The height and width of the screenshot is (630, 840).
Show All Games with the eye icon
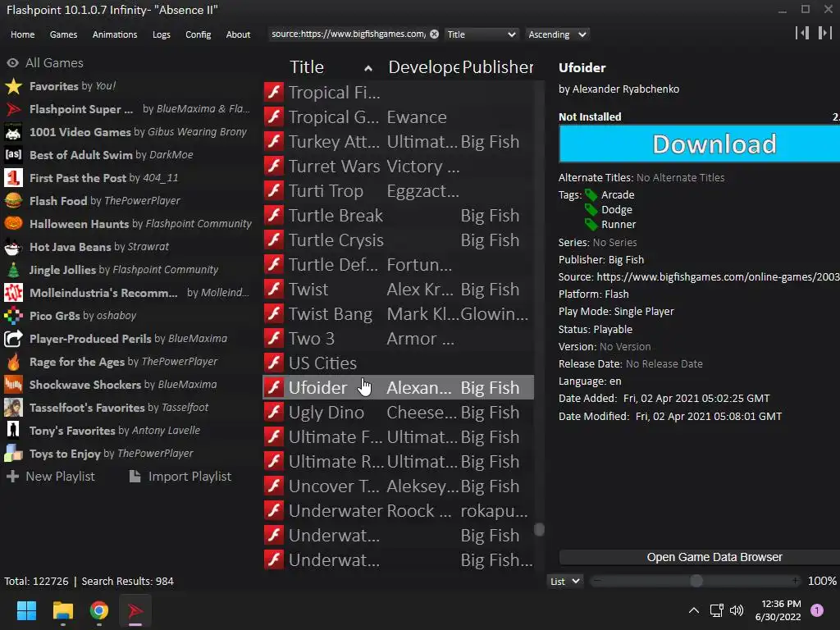point(12,63)
